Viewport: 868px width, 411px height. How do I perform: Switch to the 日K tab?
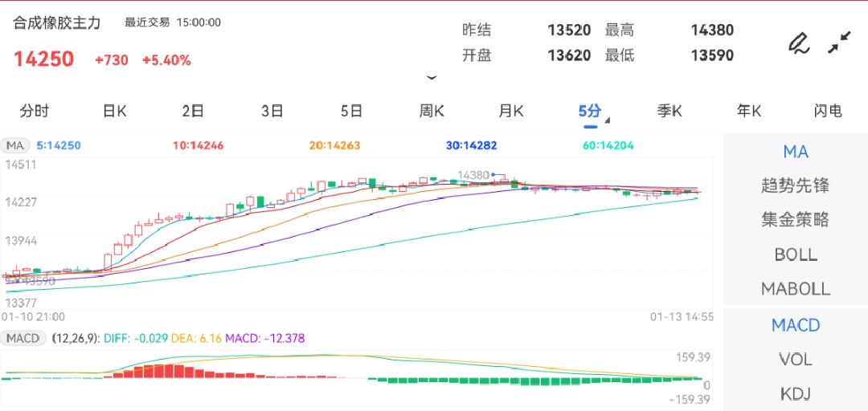[114, 112]
